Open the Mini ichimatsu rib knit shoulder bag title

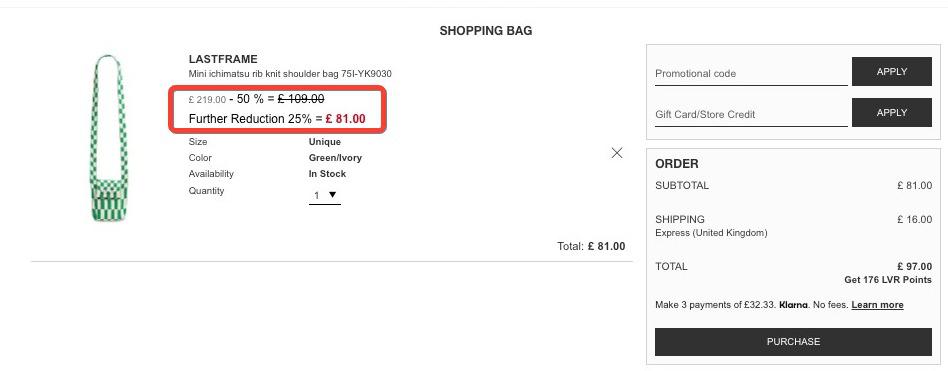click(x=290, y=74)
